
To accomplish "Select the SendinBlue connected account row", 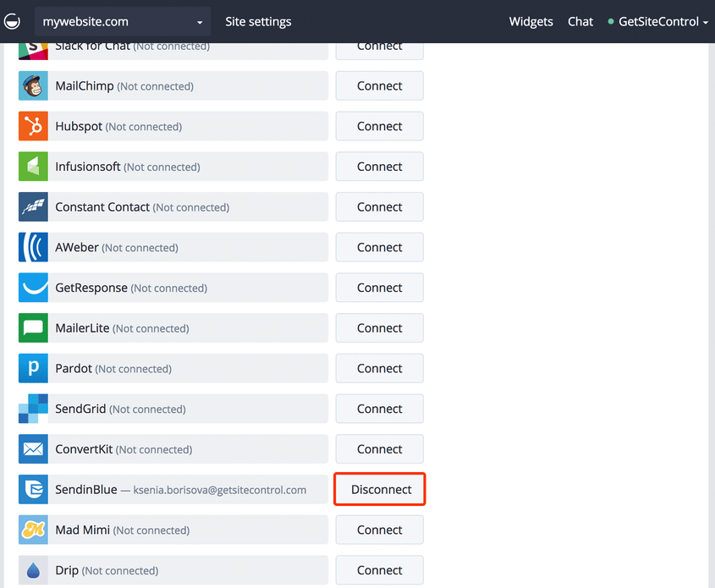I will coord(173,489).
